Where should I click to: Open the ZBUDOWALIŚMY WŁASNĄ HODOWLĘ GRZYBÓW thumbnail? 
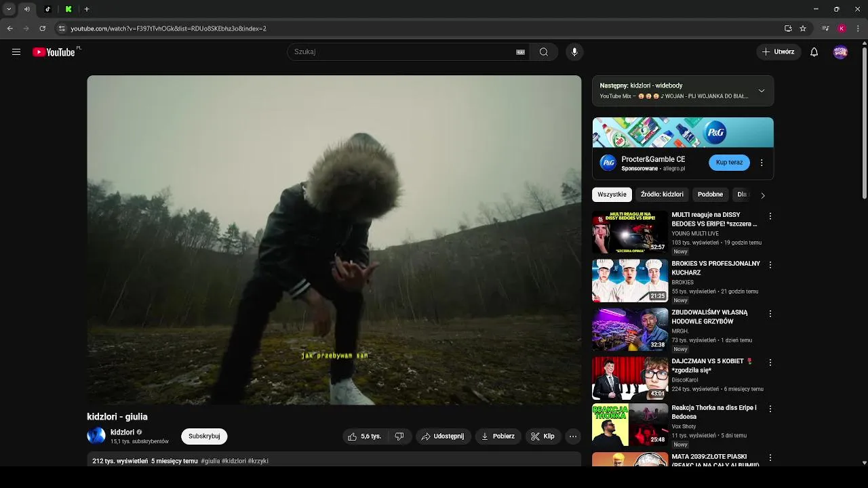tap(630, 329)
